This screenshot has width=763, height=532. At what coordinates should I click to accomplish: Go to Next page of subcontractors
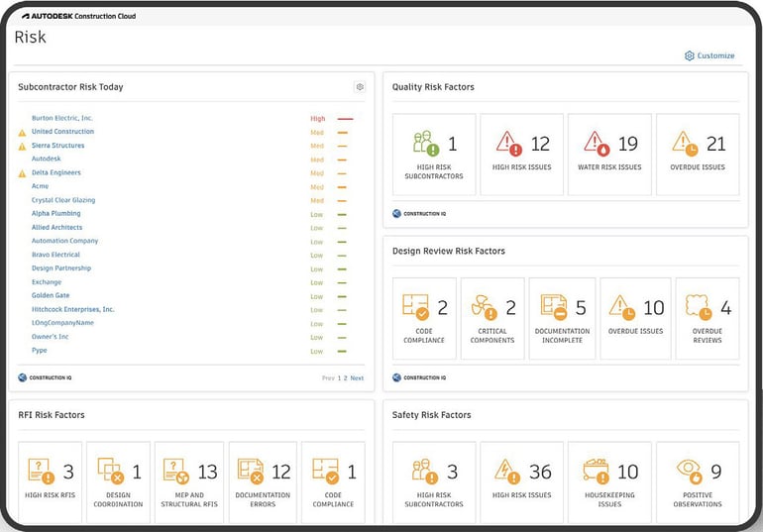point(357,377)
